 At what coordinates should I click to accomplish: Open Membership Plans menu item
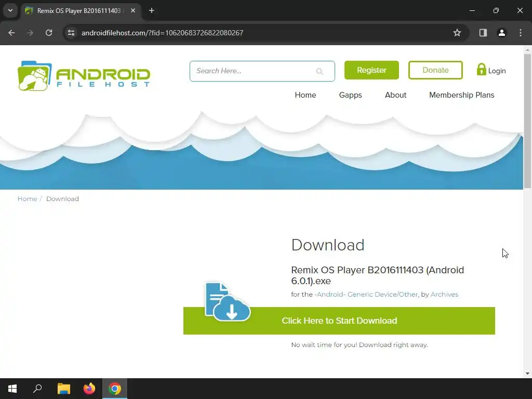tap(461, 95)
